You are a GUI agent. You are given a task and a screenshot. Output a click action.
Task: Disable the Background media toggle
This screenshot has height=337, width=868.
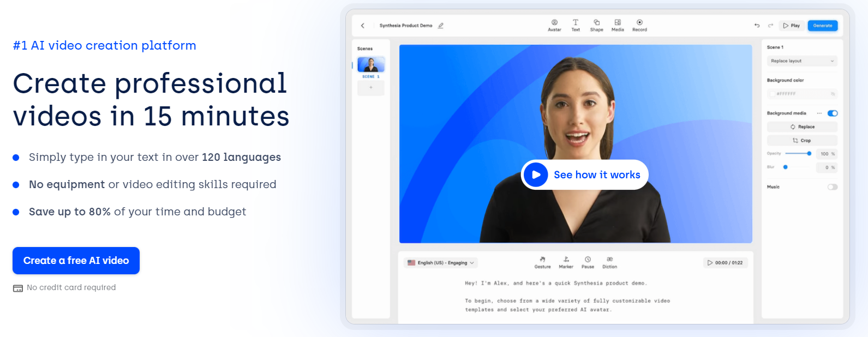[832, 113]
